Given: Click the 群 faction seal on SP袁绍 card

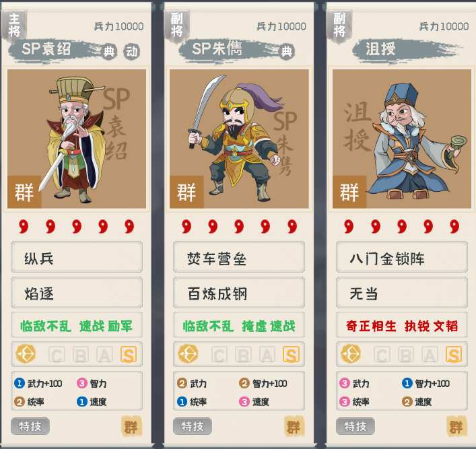Looking at the screenshot, I should (131, 427).
